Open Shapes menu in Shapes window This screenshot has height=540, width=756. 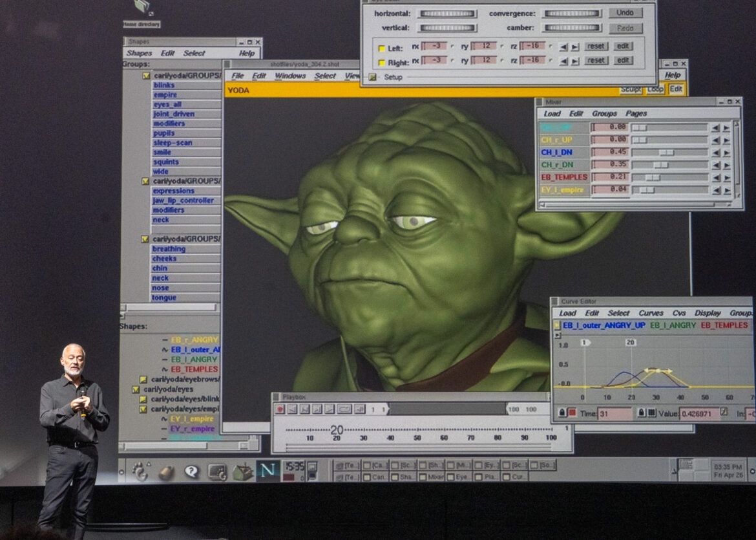139,53
